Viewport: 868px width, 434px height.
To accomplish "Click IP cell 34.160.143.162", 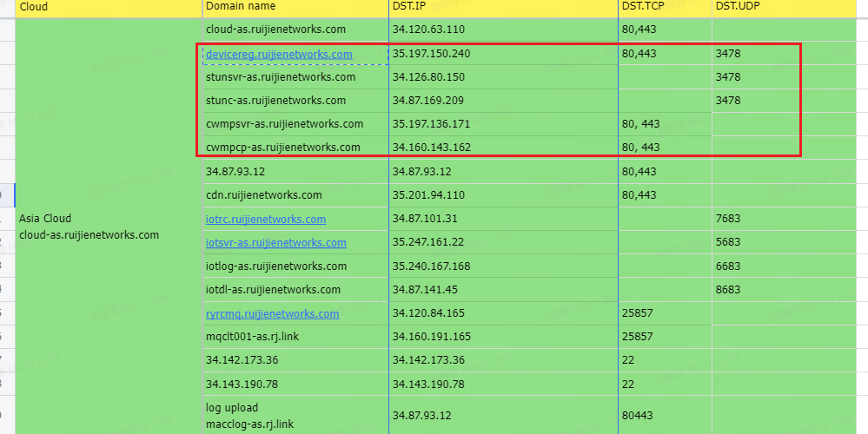I will point(503,148).
